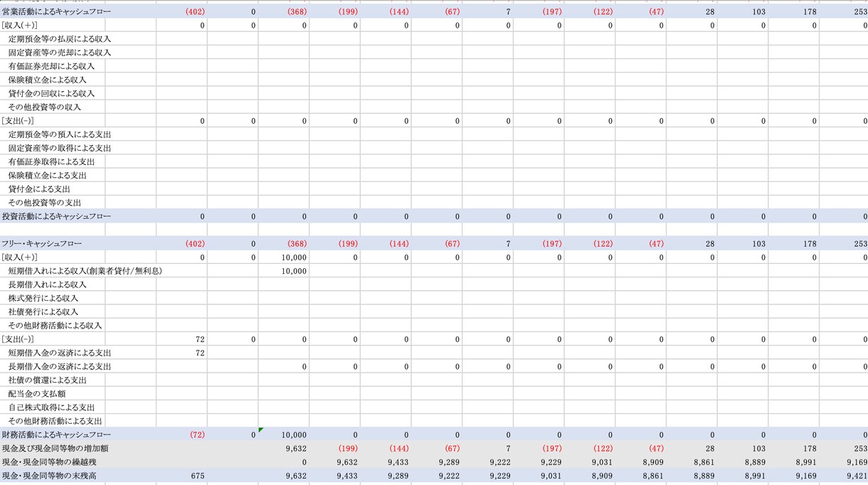Image resolution: width=868 pixels, height=485 pixels.
Task: Click the 有価証券取得による支出 row label
Action: [x=51, y=161]
